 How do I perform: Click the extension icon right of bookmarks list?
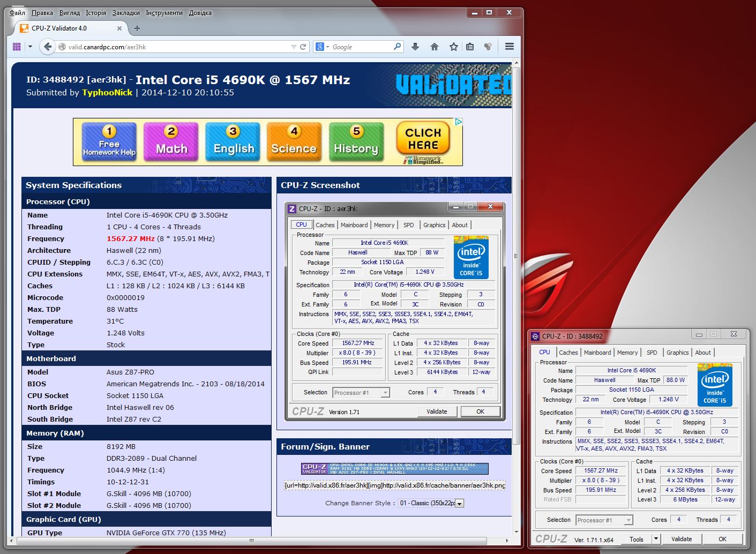488,47
